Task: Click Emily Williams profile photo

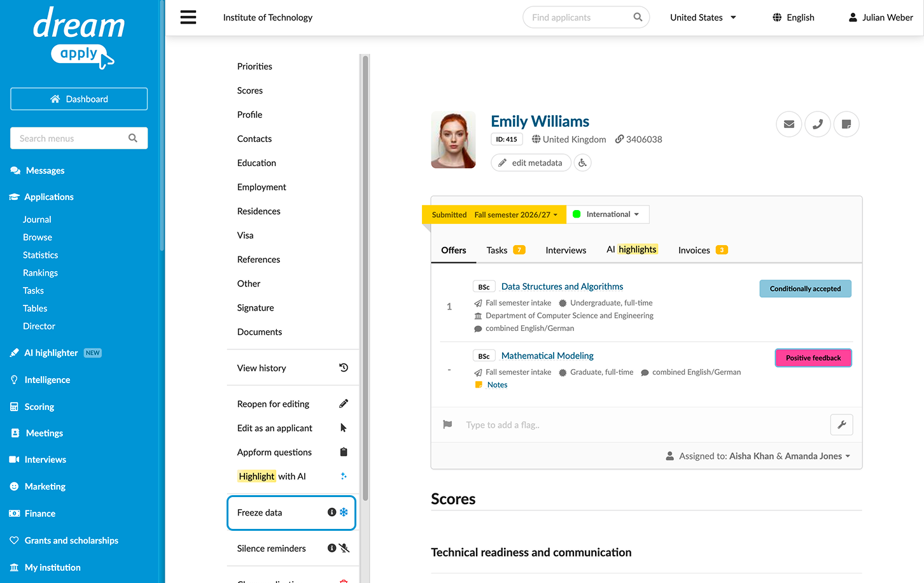Action: pos(453,140)
